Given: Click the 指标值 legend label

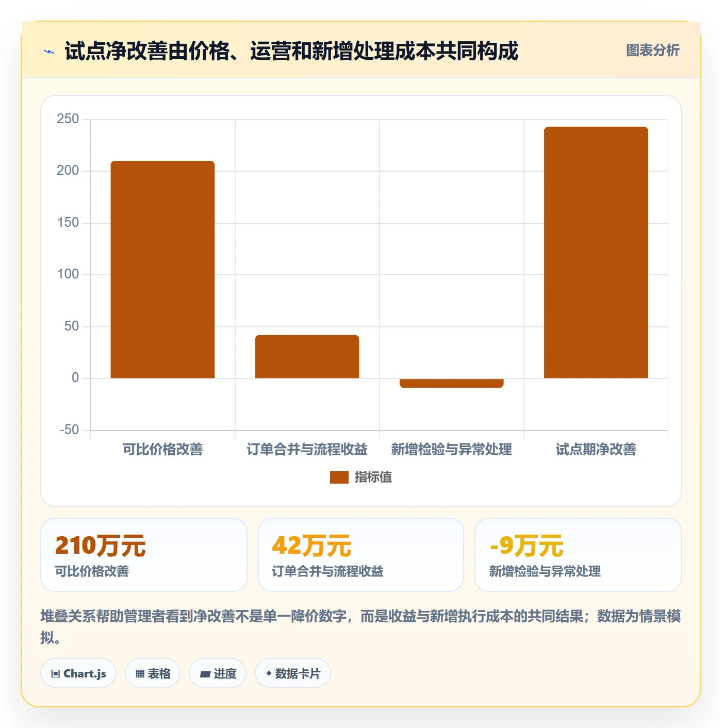Looking at the screenshot, I should click(x=373, y=477).
